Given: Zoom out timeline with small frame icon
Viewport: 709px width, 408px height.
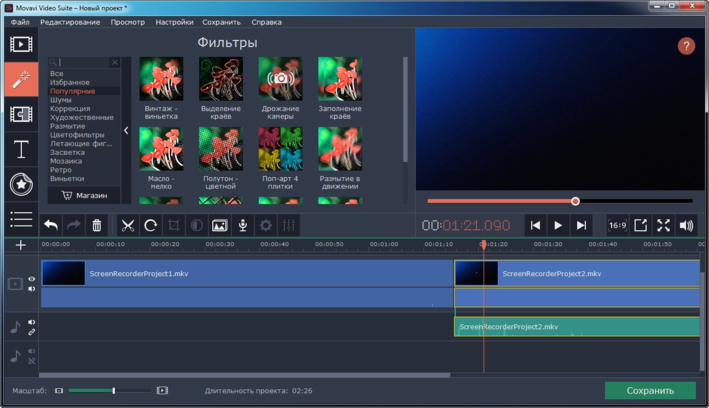Looking at the screenshot, I should click(x=59, y=390).
